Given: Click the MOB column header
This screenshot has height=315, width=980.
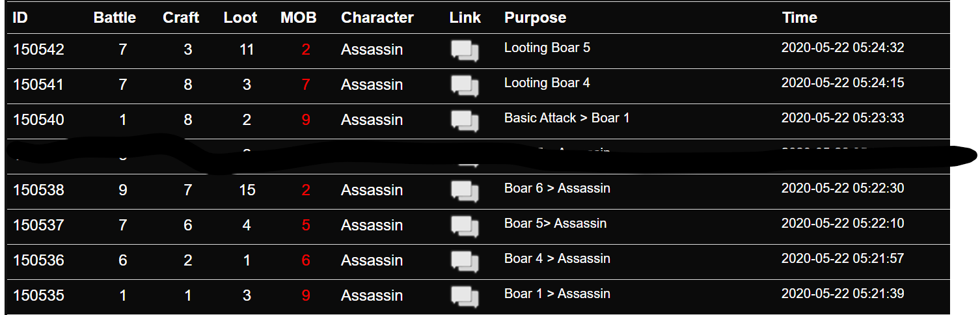Looking at the screenshot, I should coord(299,18).
